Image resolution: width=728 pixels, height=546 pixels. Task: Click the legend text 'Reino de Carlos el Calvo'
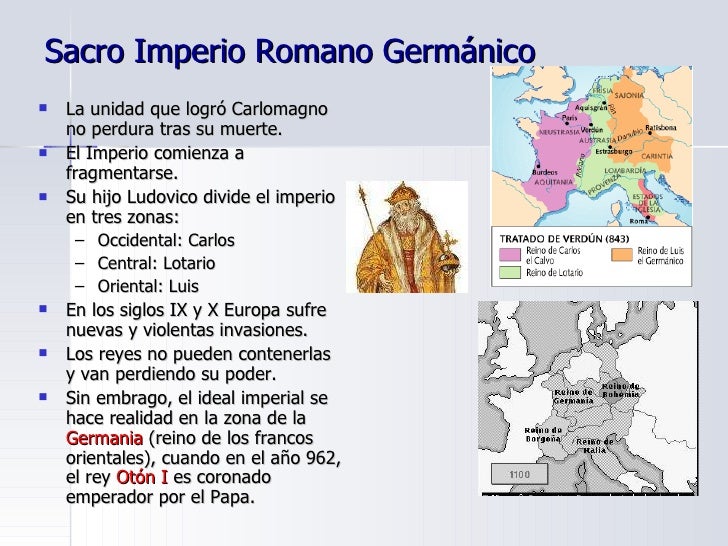[553, 255]
